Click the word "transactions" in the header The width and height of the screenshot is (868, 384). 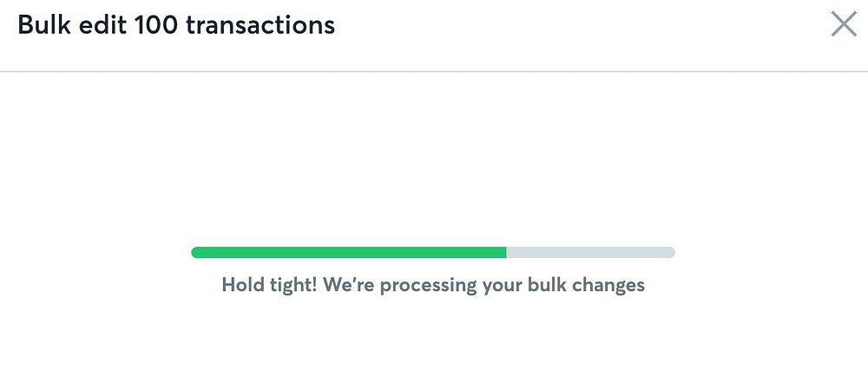[x=260, y=24]
